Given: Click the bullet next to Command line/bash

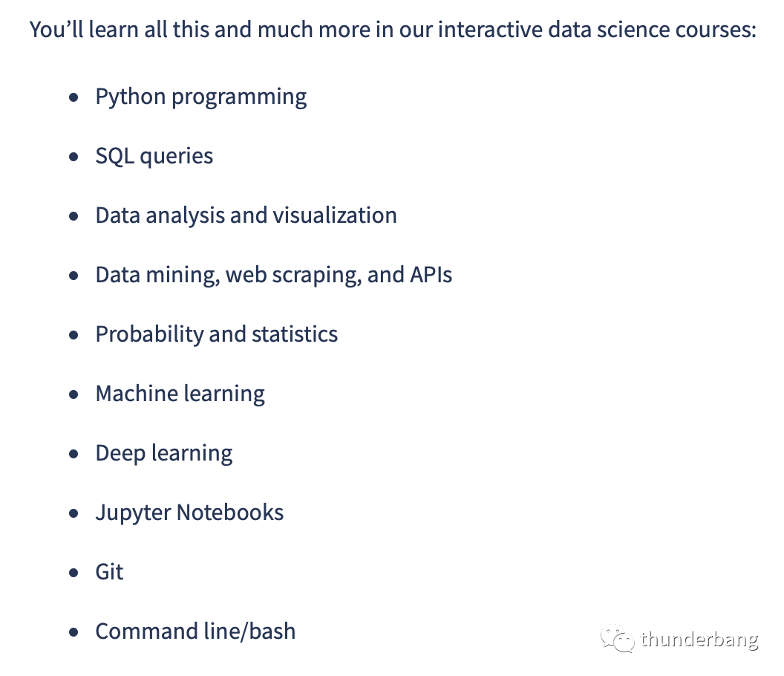Looking at the screenshot, I should click(x=74, y=632).
